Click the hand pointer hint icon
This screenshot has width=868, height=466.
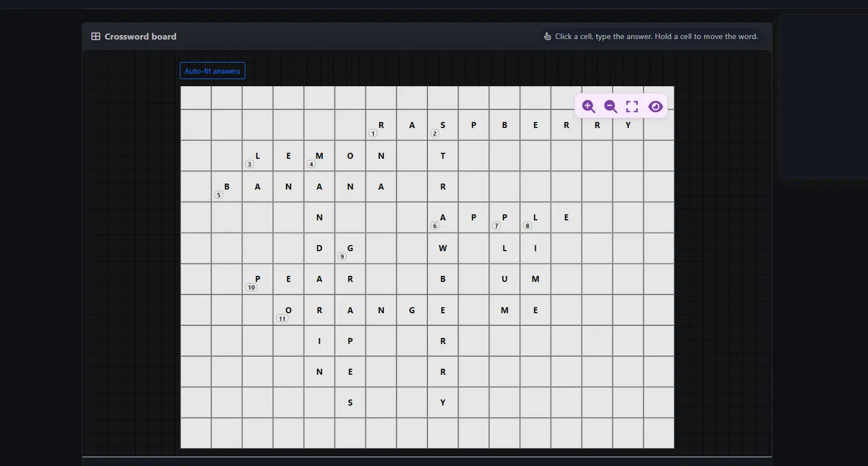click(x=547, y=36)
